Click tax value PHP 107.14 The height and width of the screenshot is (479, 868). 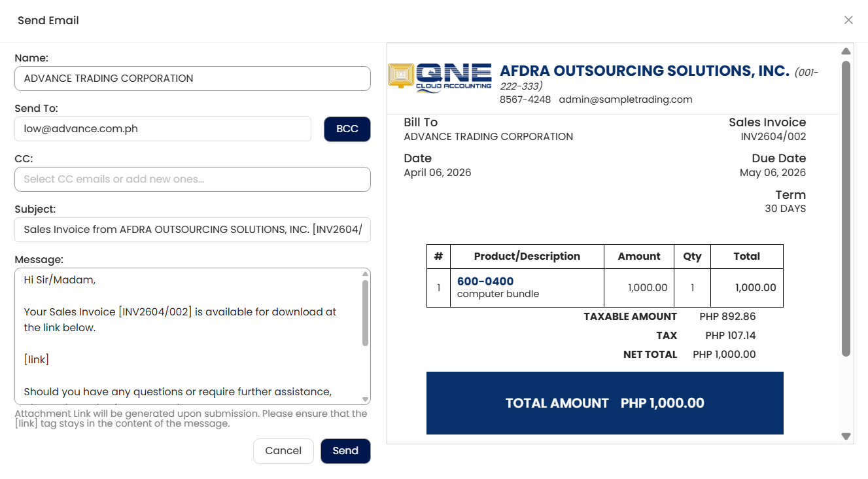tap(731, 336)
